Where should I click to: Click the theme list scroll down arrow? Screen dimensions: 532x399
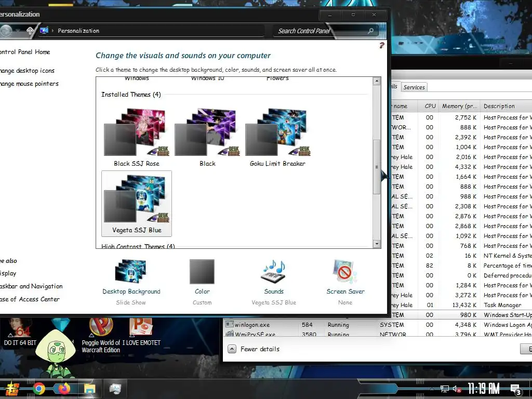pos(377,244)
